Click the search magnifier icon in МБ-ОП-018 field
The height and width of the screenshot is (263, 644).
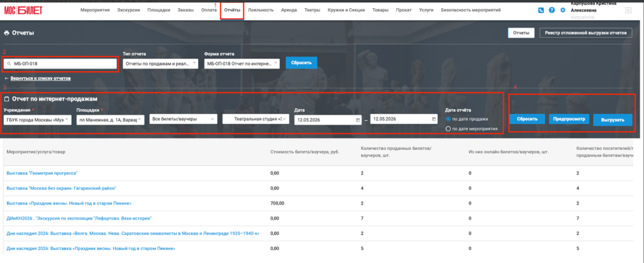pyautogui.click(x=9, y=64)
